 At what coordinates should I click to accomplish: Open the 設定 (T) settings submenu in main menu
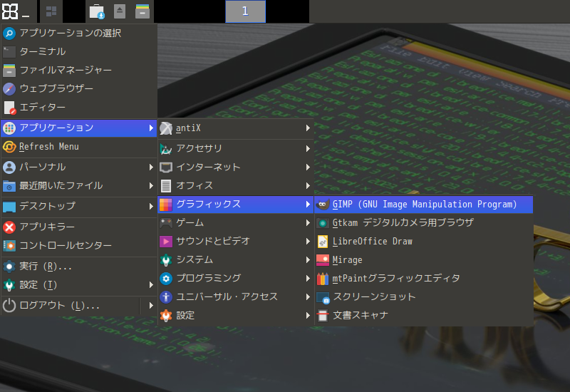coord(79,285)
